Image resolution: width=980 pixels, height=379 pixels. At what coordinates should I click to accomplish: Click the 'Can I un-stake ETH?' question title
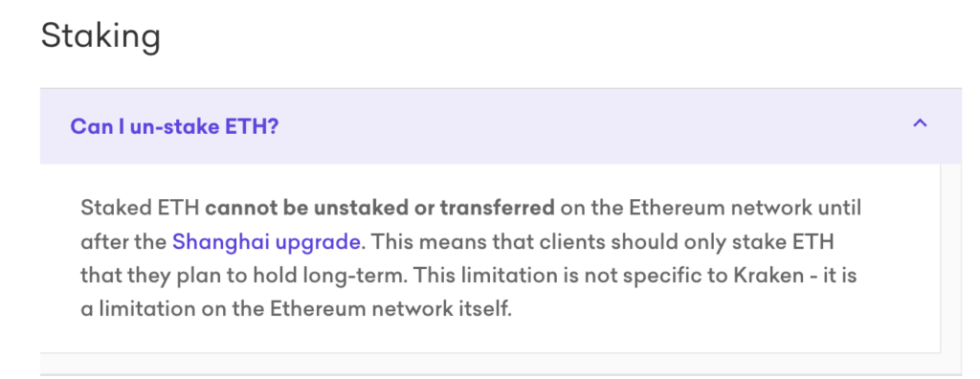pyautogui.click(x=174, y=126)
